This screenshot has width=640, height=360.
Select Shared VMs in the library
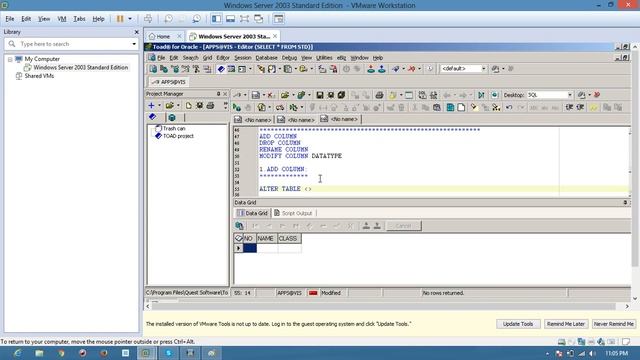(x=39, y=76)
